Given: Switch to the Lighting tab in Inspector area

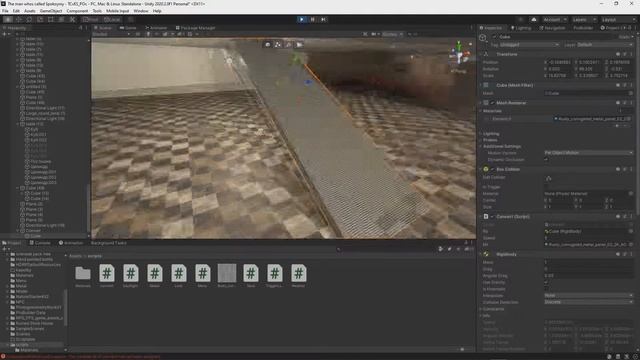Looking at the screenshot, I should [x=521, y=28].
